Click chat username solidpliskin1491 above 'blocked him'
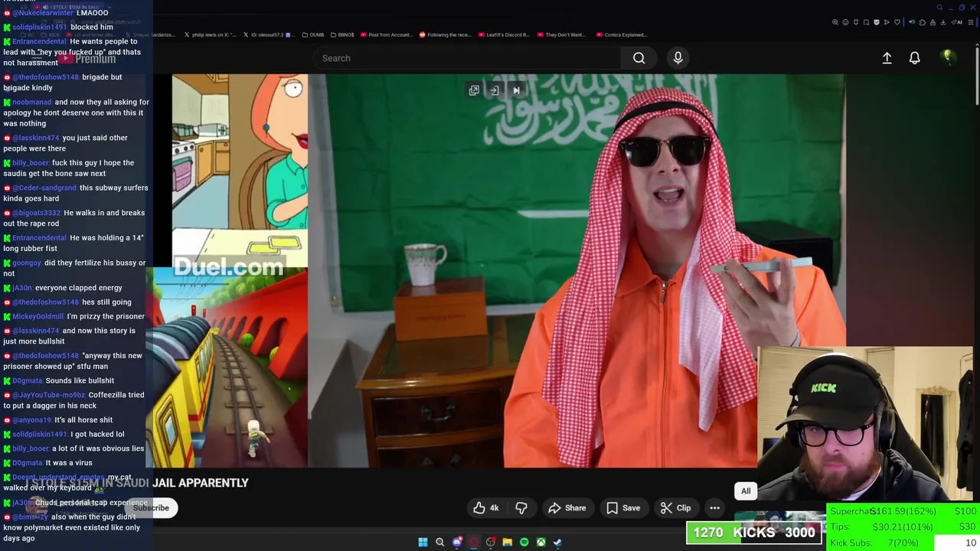This screenshot has width=980, height=551. 40,28
